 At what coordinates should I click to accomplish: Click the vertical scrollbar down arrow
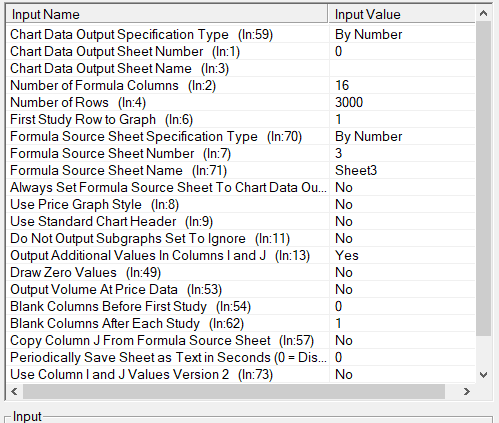coord(483,375)
